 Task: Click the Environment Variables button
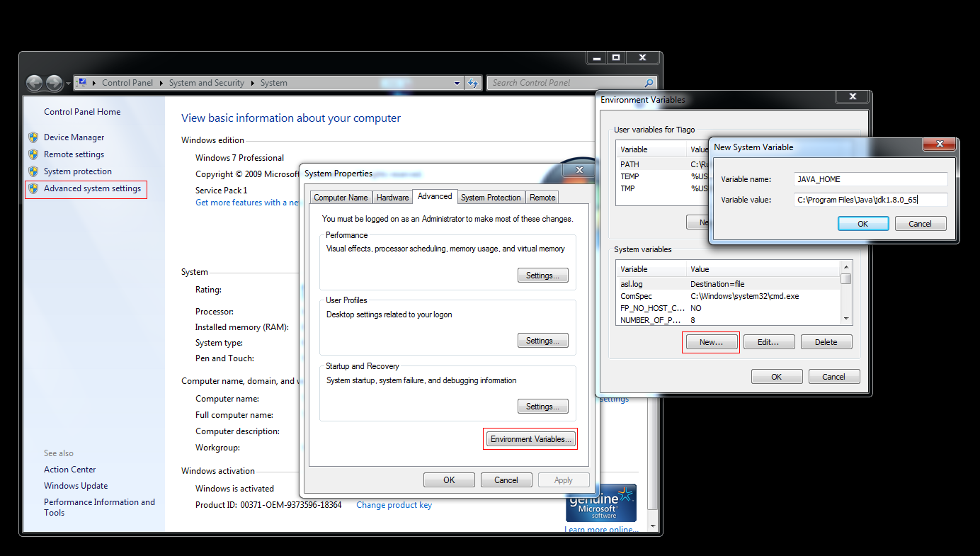point(530,439)
